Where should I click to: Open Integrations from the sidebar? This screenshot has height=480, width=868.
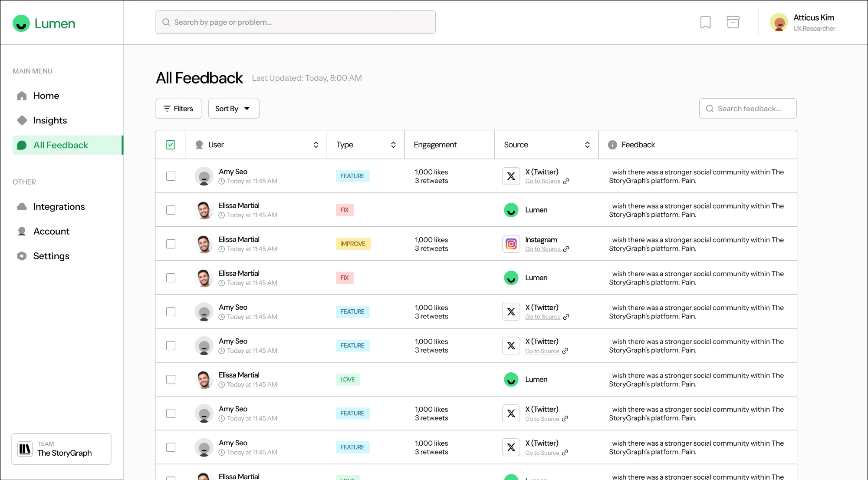[59, 207]
